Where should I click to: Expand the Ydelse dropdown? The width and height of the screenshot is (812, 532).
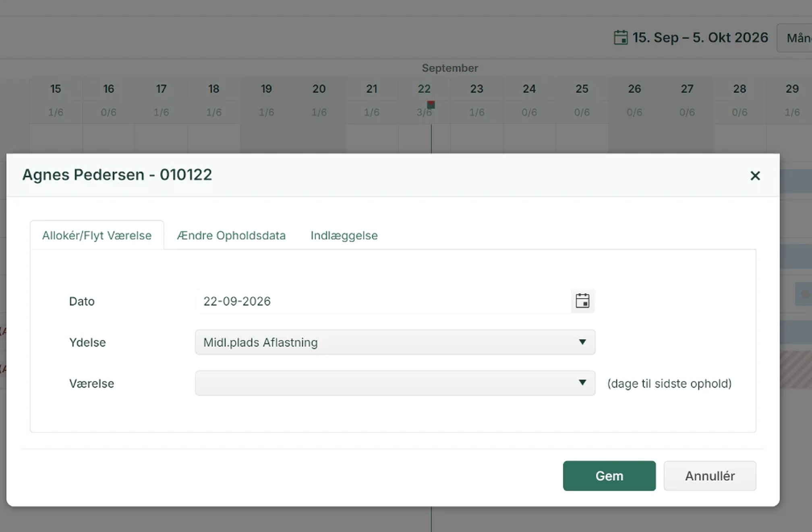click(395, 342)
